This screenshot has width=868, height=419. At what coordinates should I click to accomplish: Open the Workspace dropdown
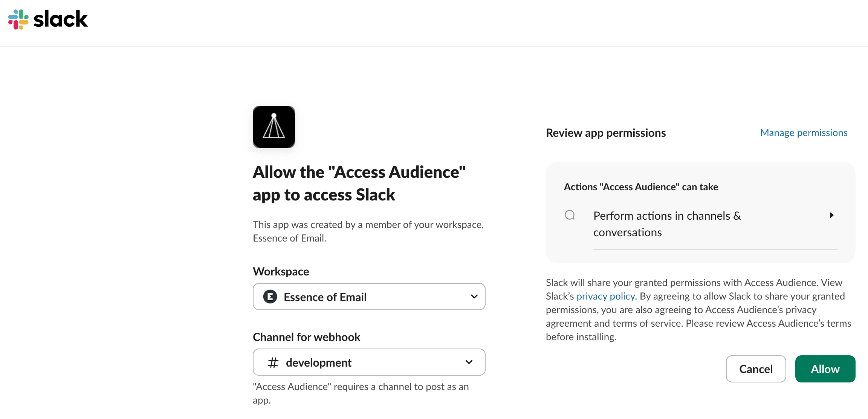point(369,297)
